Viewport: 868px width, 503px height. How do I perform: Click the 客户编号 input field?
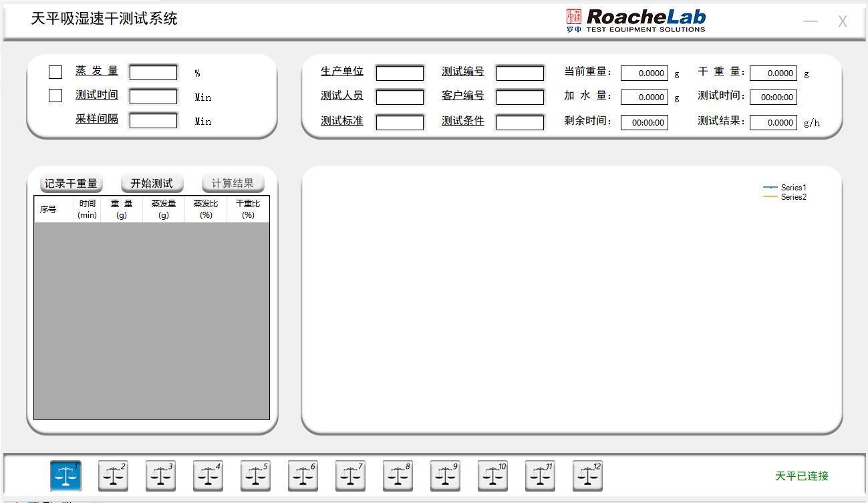tap(520, 98)
